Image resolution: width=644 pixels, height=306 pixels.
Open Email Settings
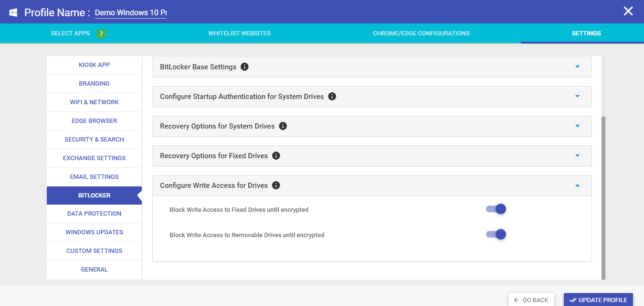click(x=95, y=177)
